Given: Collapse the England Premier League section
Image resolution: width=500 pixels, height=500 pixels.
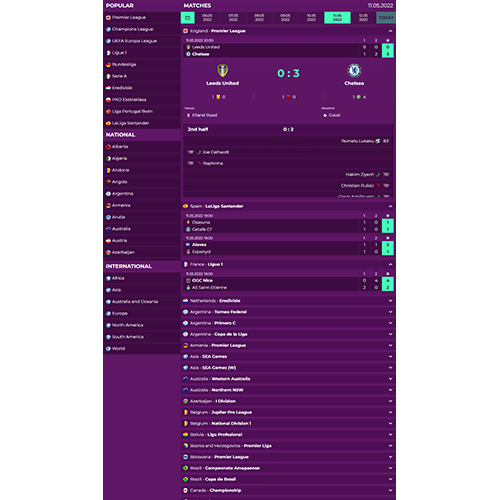Looking at the screenshot, I should coord(390,31).
